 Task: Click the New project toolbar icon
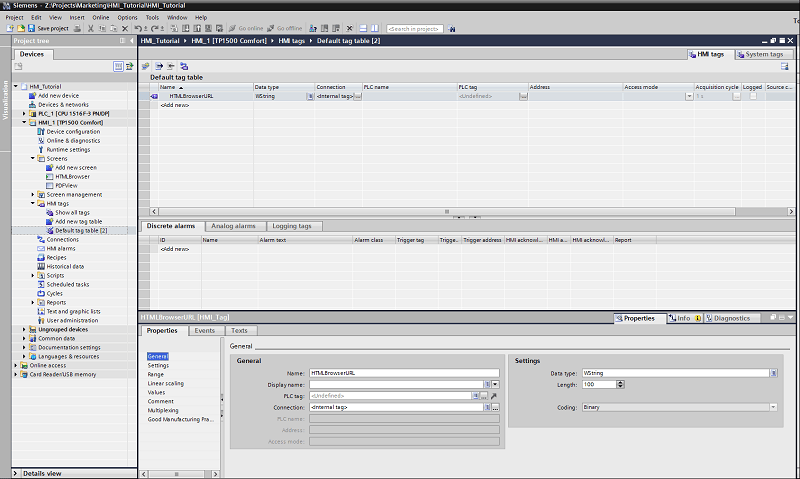10,29
